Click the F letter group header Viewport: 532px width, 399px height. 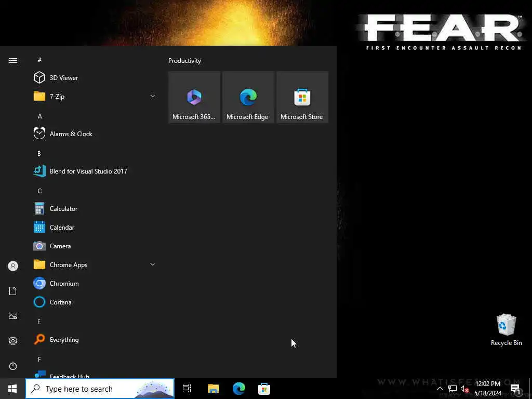tap(39, 359)
